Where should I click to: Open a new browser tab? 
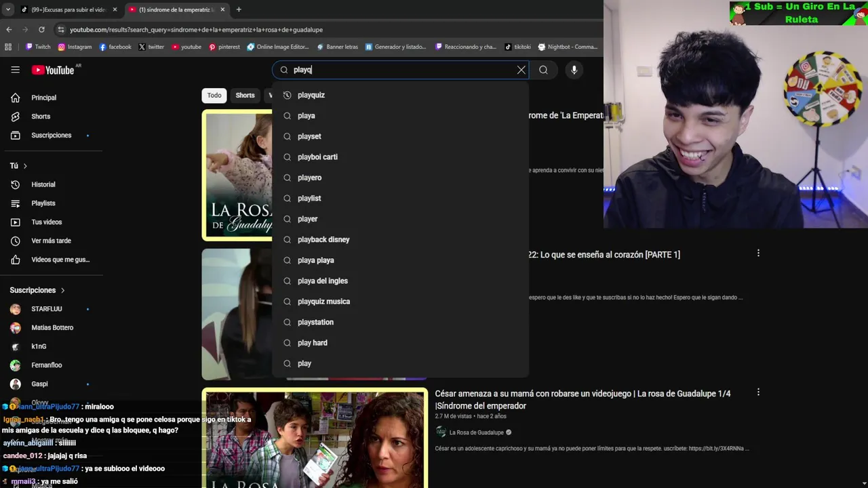point(238,9)
